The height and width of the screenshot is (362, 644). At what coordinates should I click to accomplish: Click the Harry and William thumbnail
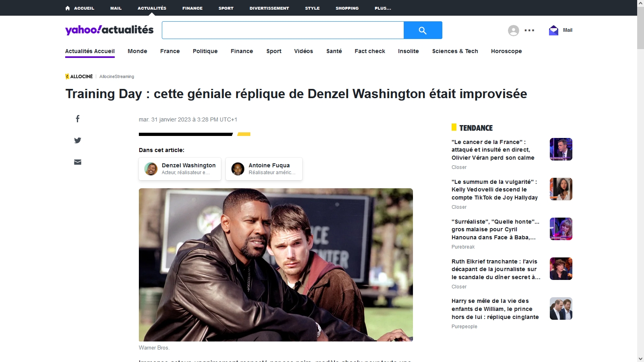(561, 309)
